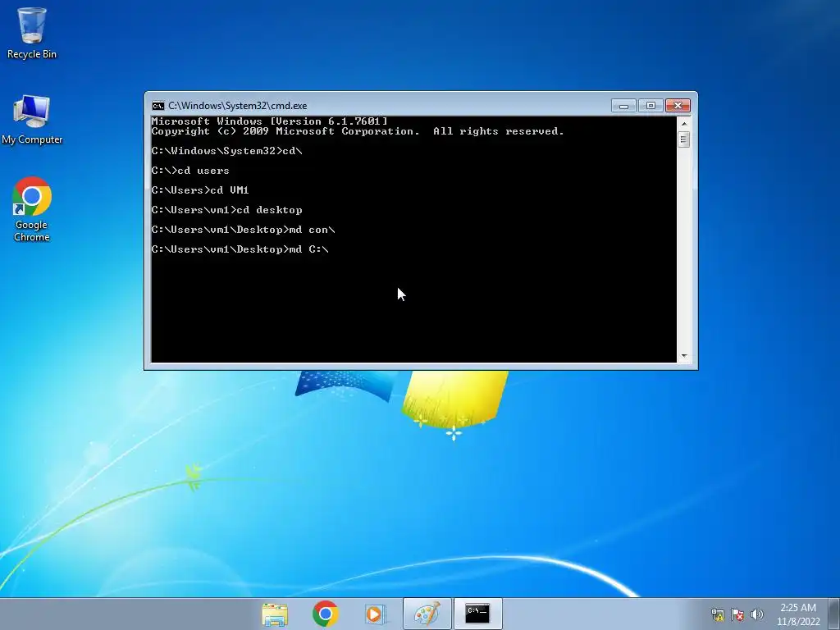840x630 pixels.
Task: Select the My Computer desktop icon
Action: click(32, 120)
